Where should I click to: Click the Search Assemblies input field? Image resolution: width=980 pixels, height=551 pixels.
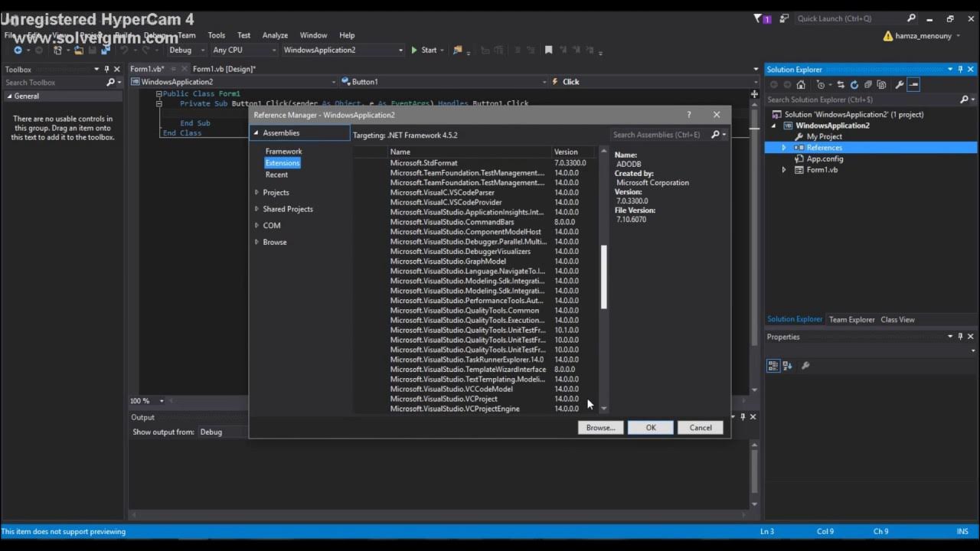tap(660, 135)
